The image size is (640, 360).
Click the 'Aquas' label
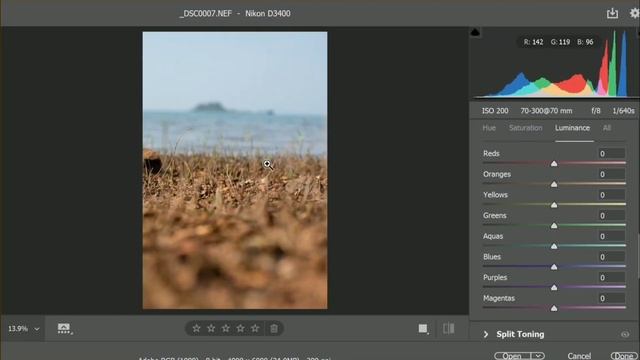[493, 236]
